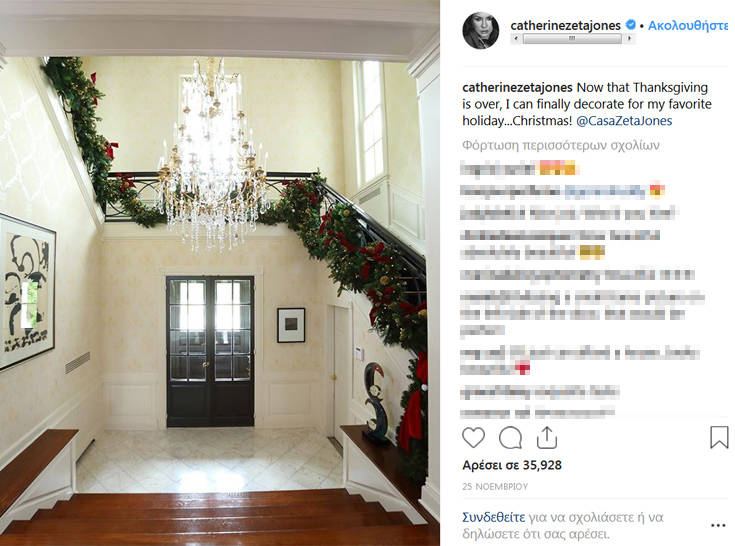This screenshot has height=546, width=735.
Task: Open catherinezetajones username in header
Action: (565, 25)
